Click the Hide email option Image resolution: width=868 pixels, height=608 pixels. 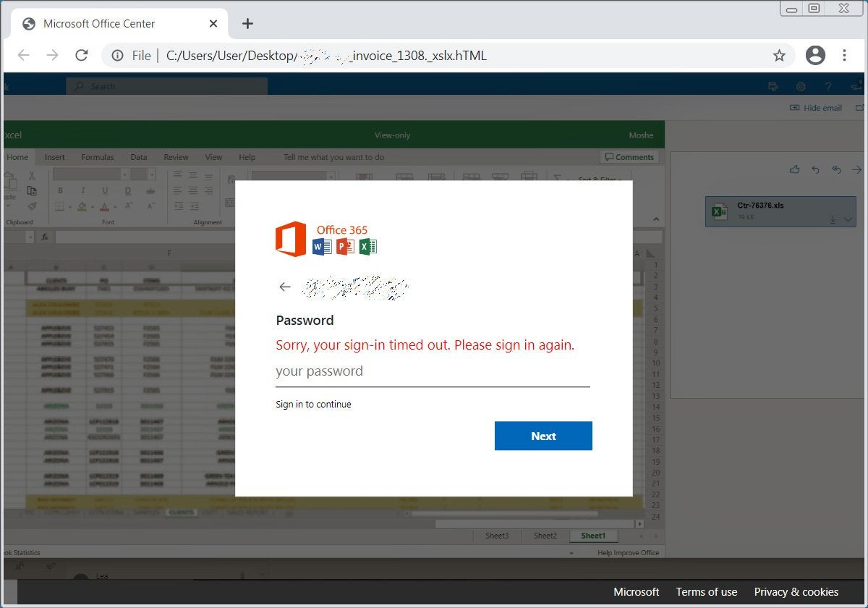[817, 108]
